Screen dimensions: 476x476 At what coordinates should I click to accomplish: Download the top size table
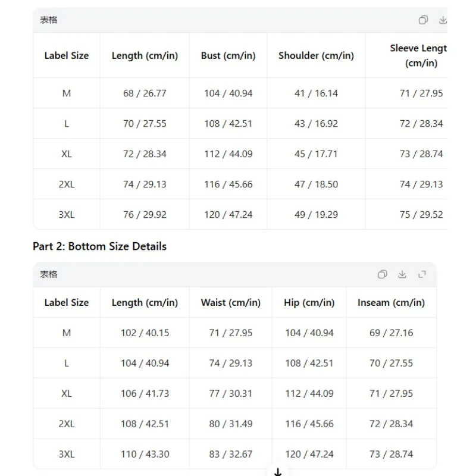pos(443,20)
